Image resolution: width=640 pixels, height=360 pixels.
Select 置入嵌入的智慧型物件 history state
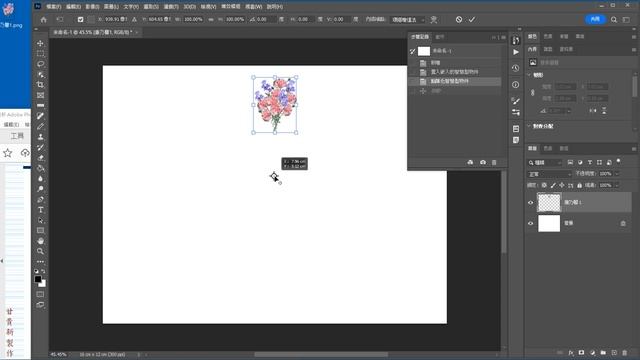coord(454,72)
